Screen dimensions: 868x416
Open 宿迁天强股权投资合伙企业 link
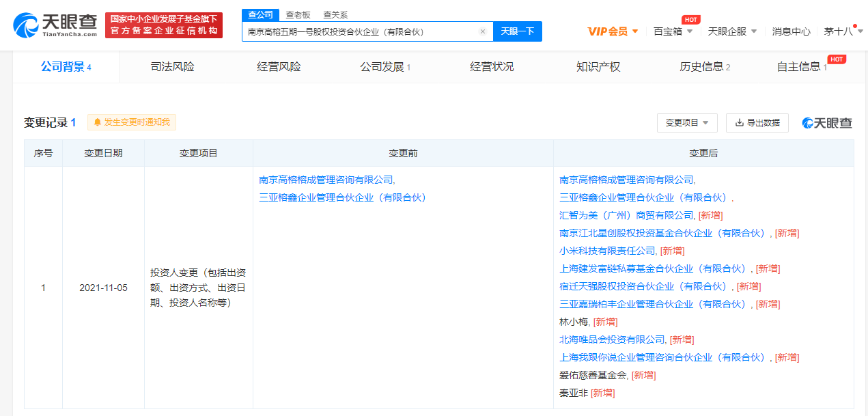click(x=644, y=286)
